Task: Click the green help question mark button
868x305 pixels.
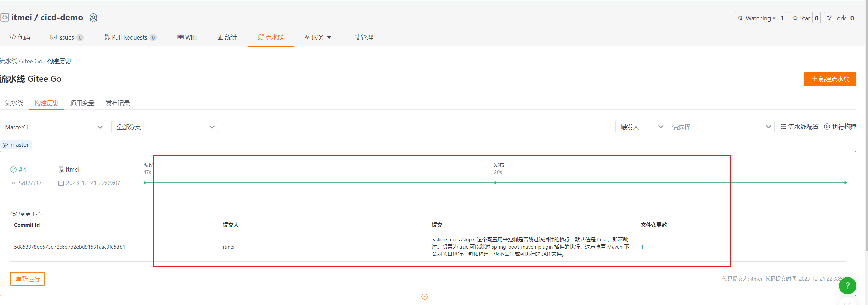Action: 847,285
